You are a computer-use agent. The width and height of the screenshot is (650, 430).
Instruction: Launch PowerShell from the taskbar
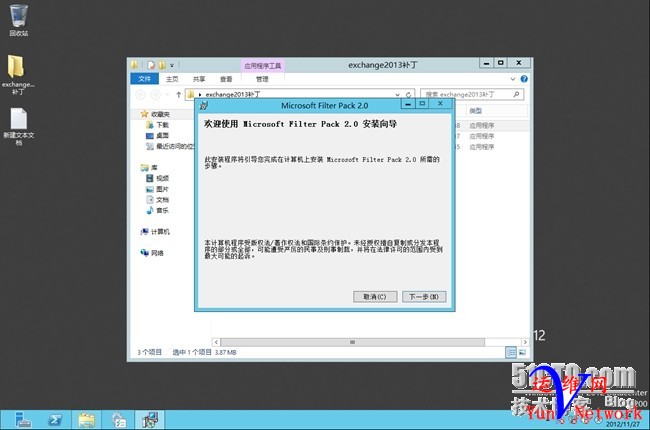[55, 420]
